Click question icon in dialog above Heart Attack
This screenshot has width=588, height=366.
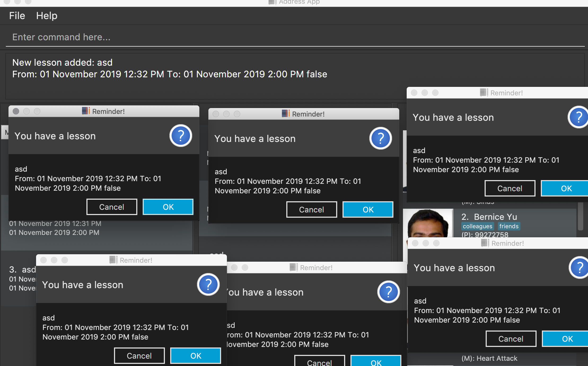(x=580, y=267)
